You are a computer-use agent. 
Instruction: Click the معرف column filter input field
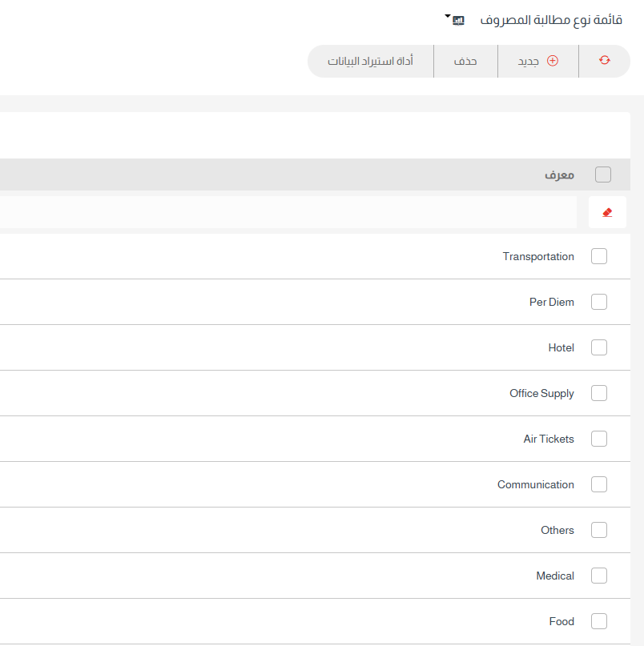[288, 212]
